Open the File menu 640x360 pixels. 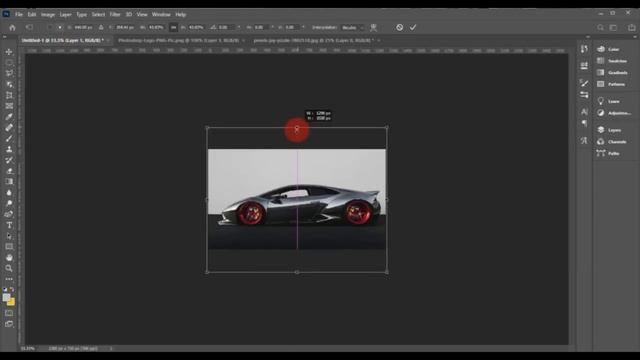point(19,14)
